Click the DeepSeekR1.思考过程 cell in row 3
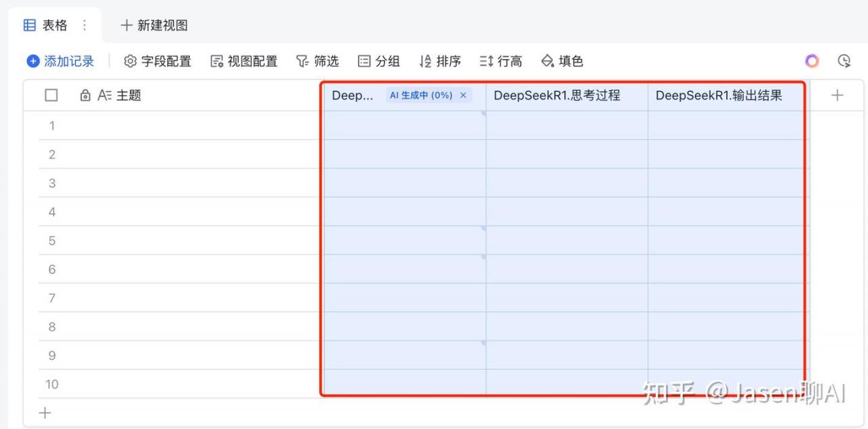The width and height of the screenshot is (868, 429). pos(567,183)
